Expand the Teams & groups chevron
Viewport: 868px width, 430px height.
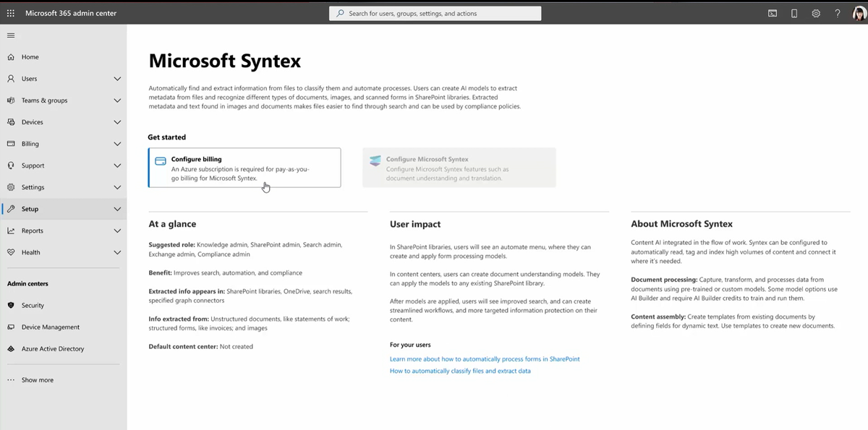tap(117, 100)
